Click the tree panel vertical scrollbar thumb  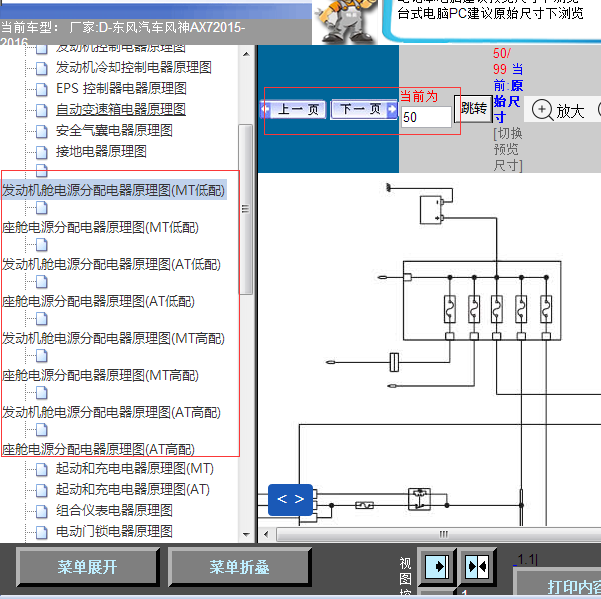pos(245,209)
